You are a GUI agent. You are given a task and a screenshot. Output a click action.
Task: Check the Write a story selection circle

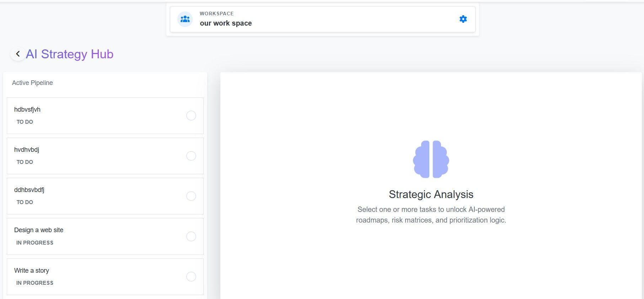click(191, 277)
